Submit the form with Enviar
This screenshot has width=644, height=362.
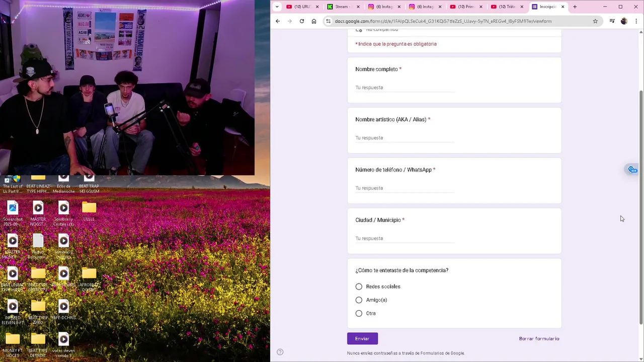coord(362,338)
